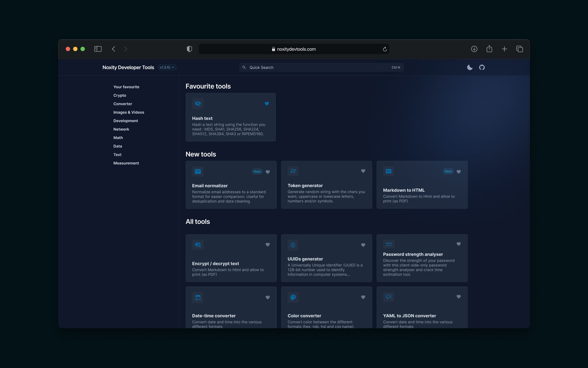Click the Ctrl K shortcut hint
Image resolution: width=588 pixels, height=368 pixels.
pos(396,67)
